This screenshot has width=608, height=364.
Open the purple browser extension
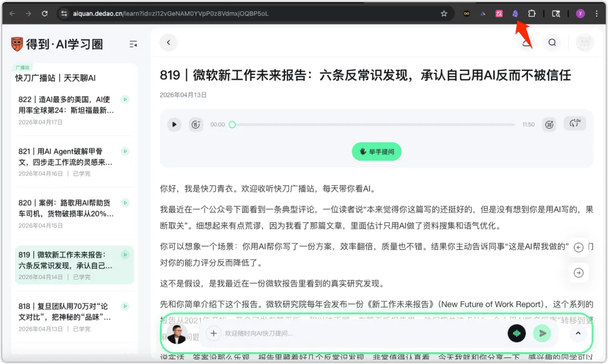(x=515, y=14)
